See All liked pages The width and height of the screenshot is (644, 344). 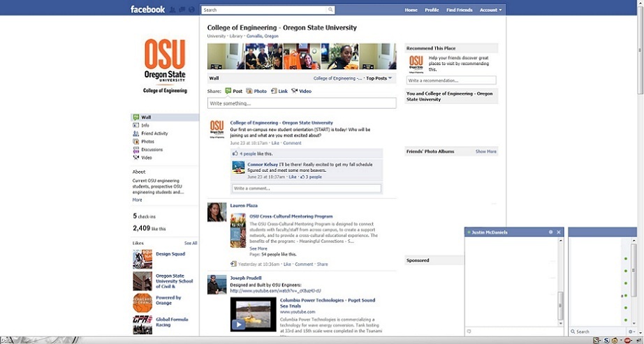point(191,243)
